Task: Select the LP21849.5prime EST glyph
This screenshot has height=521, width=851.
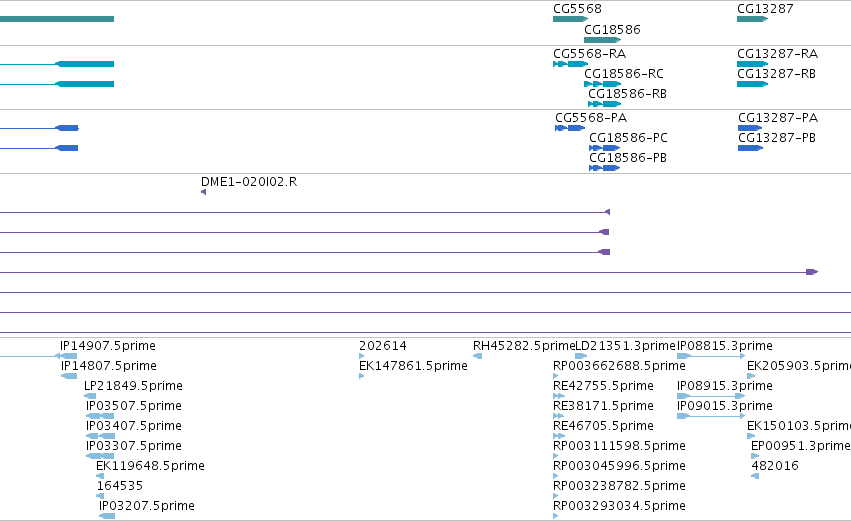Action: pos(90,396)
